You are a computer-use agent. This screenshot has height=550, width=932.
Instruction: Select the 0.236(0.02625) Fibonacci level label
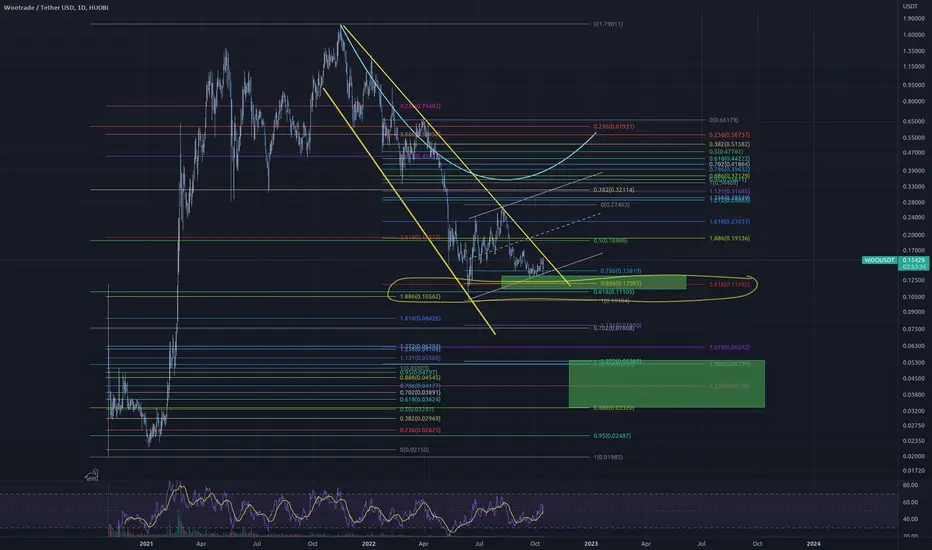pos(420,430)
